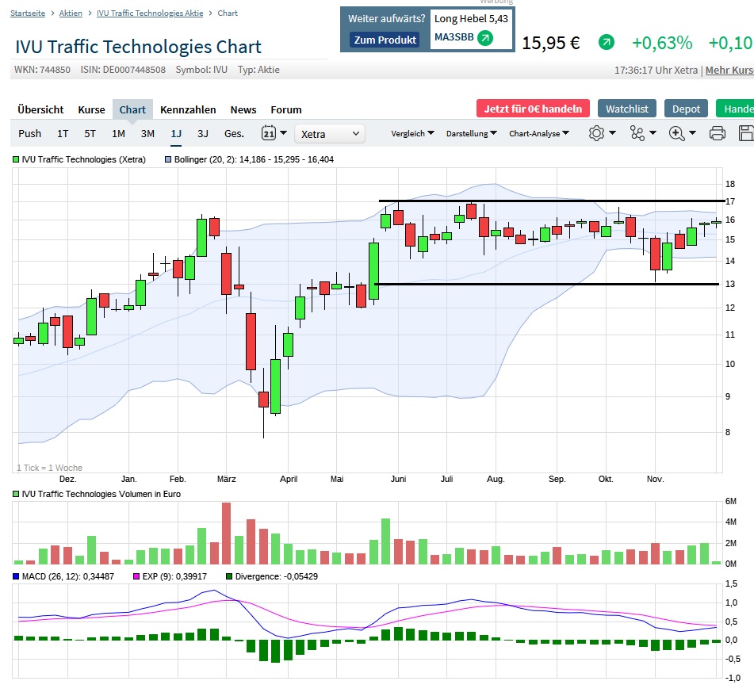The height and width of the screenshot is (700, 754).
Task: Click green arrow beside MA3SBB product
Action: (x=485, y=37)
